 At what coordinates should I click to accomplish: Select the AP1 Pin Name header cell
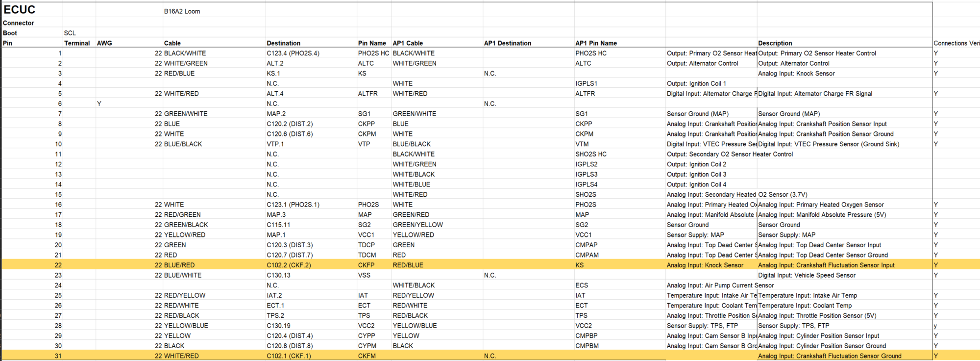point(596,43)
